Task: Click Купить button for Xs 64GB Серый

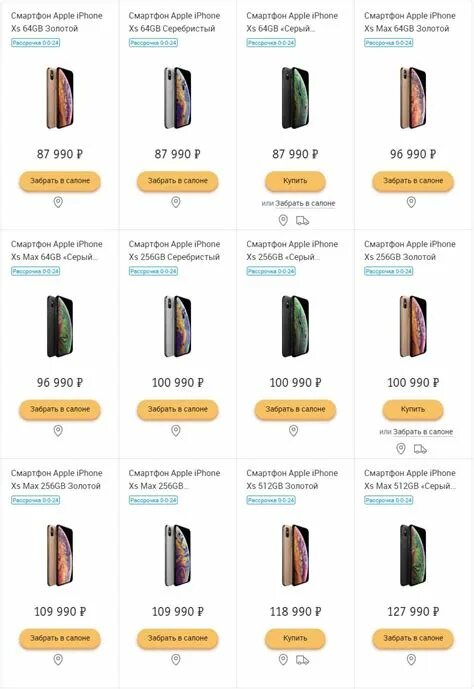Action: [x=295, y=181]
